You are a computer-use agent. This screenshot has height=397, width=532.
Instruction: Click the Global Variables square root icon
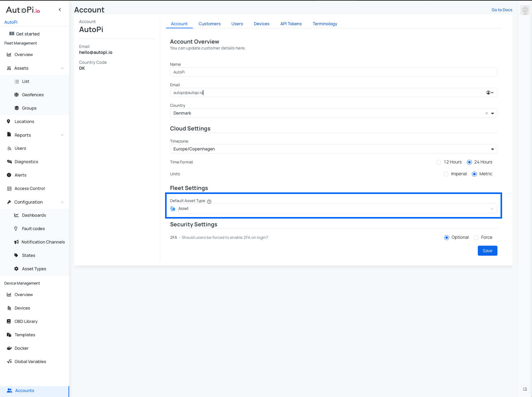click(9, 362)
